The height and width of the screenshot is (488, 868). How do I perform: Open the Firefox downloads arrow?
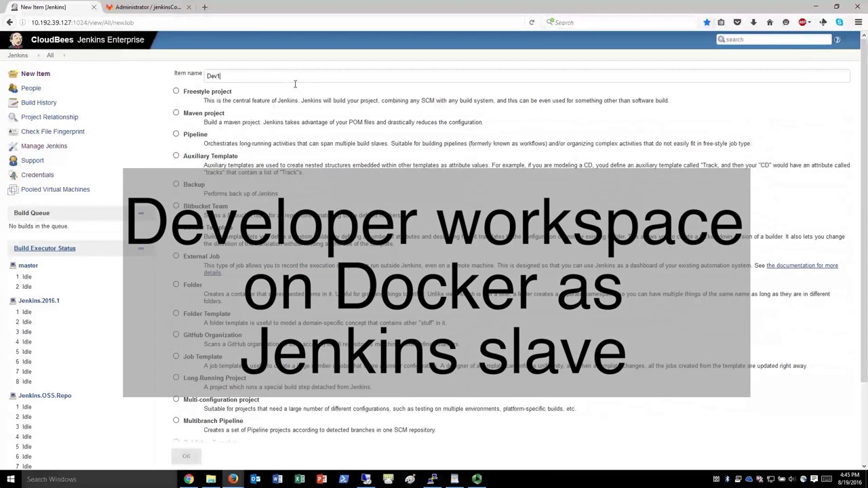coord(753,22)
